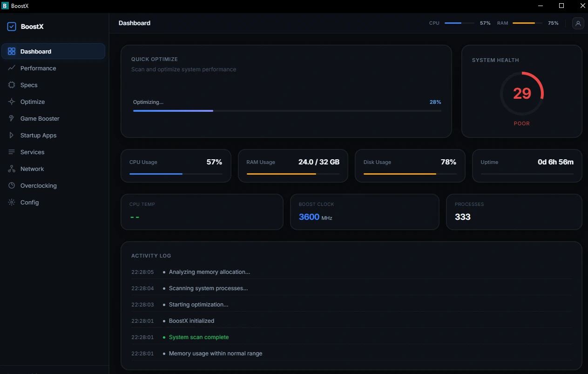
Task: Click the Dashboard grid icon in sidebar
Action: [x=12, y=51]
